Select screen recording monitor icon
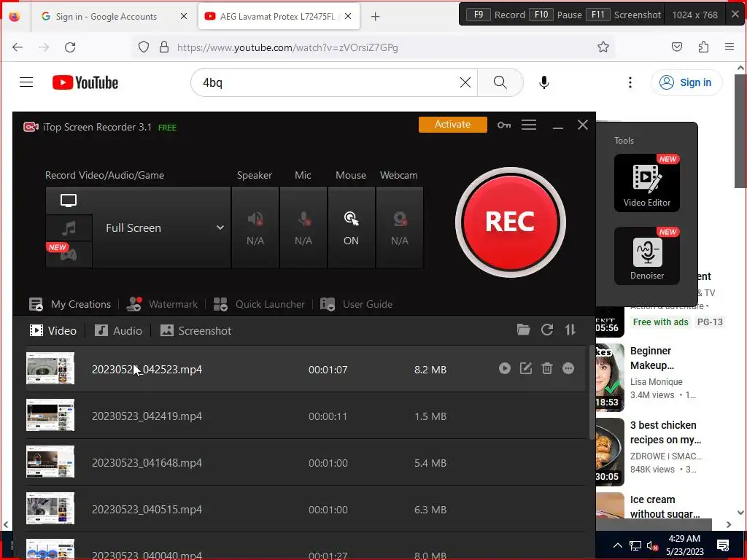Viewport: 747px width, 560px height. 69,201
